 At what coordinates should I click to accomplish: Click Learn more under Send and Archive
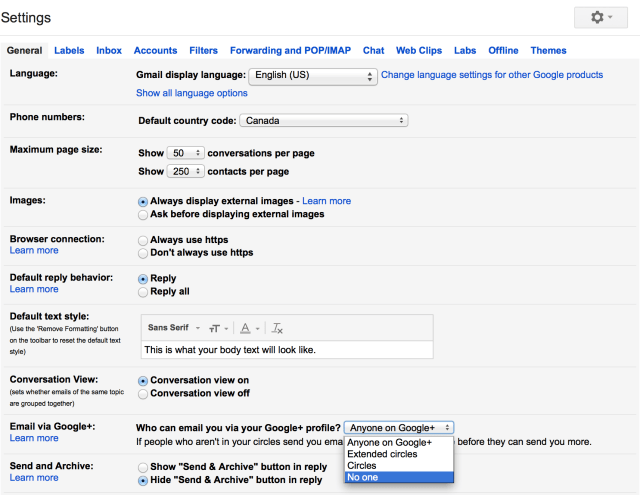pos(34,477)
